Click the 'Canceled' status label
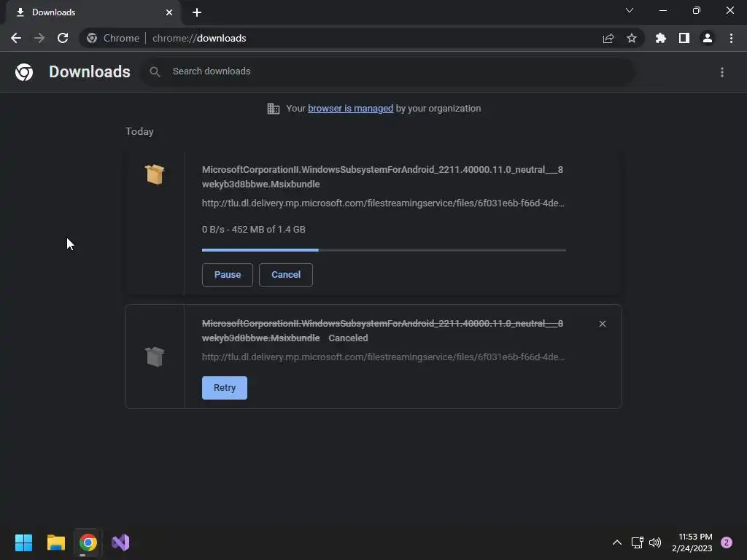The image size is (747, 560). point(348,338)
